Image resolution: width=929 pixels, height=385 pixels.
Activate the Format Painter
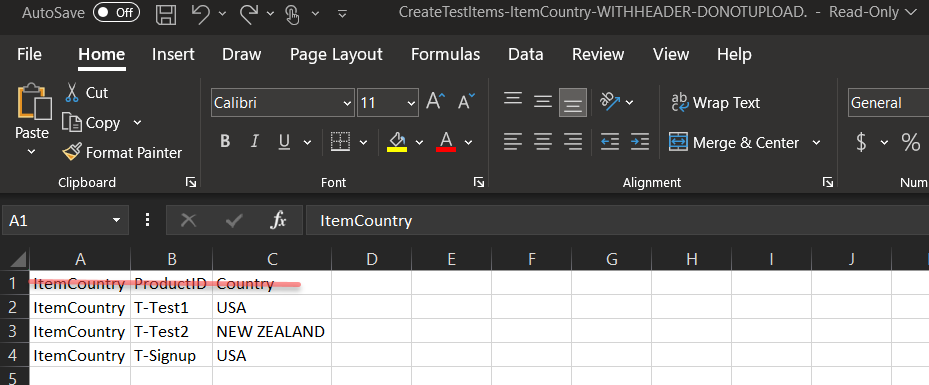click(122, 153)
